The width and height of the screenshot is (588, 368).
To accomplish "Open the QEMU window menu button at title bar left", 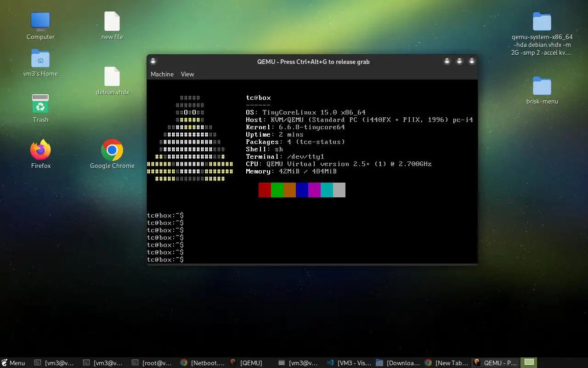I will pyautogui.click(x=153, y=62).
